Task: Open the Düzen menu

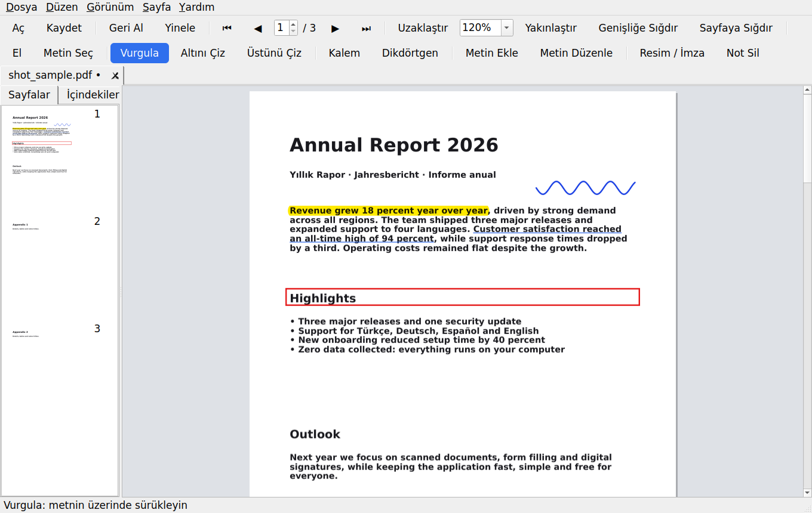Action: tap(62, 7)
